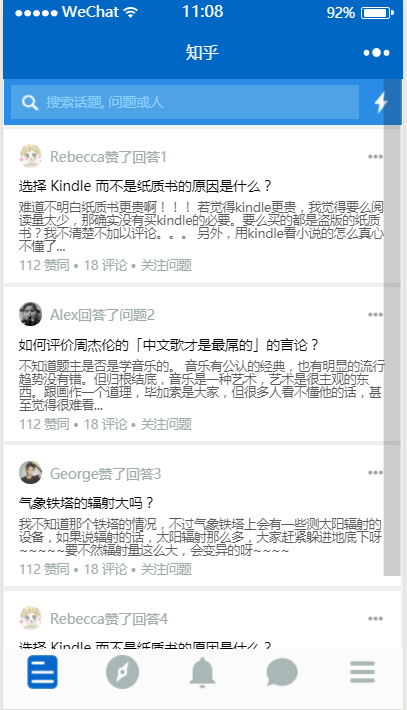407x710 pixels.
Task: Click the magnifier search icon
Action: (30, 102)
